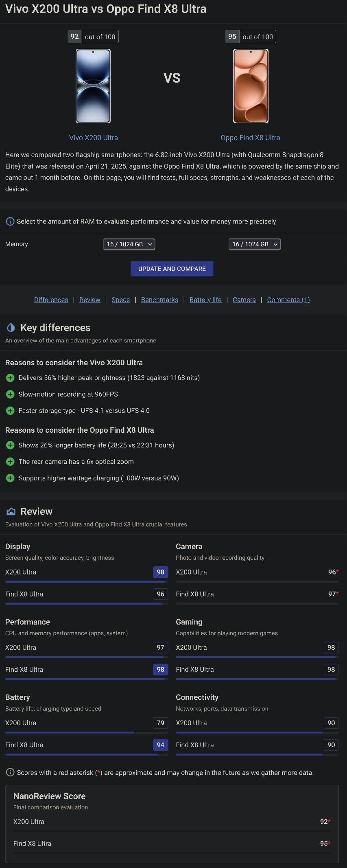Click the X200 Ultra Connectivity score 90
The image size is (347, 868).
[x=331, y=723]
